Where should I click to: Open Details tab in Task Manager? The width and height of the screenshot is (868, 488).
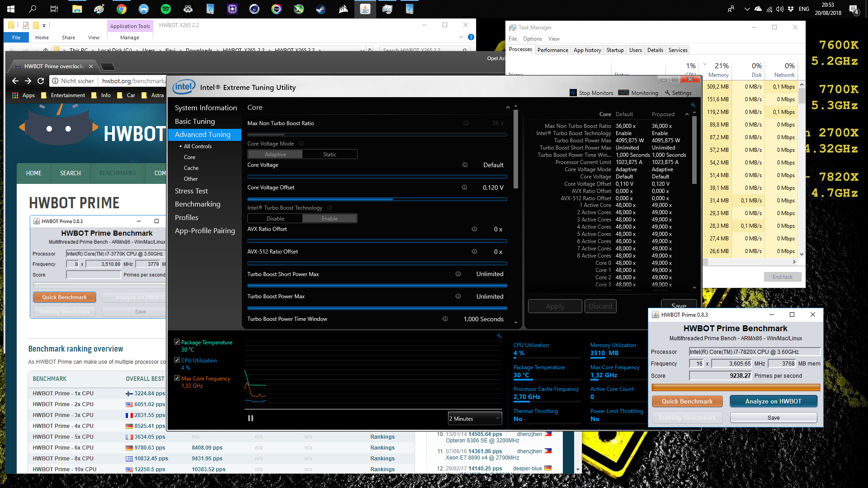pos(655,50)
